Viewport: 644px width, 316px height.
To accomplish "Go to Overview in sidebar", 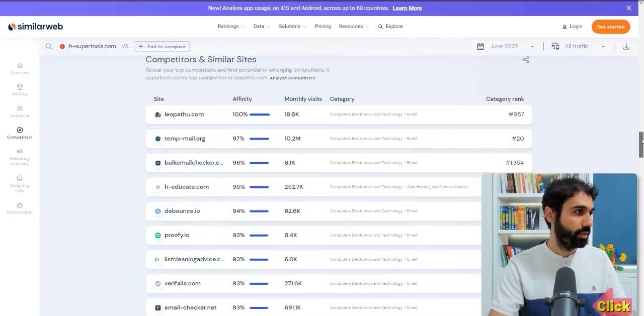I will pyautogui.click(x=20, y=69).
